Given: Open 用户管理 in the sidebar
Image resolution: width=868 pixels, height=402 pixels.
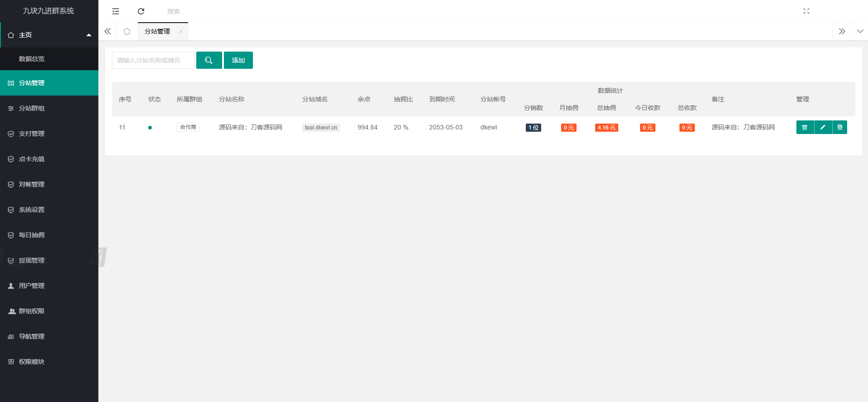Looking at the screenshot, I should coord(32,286).
